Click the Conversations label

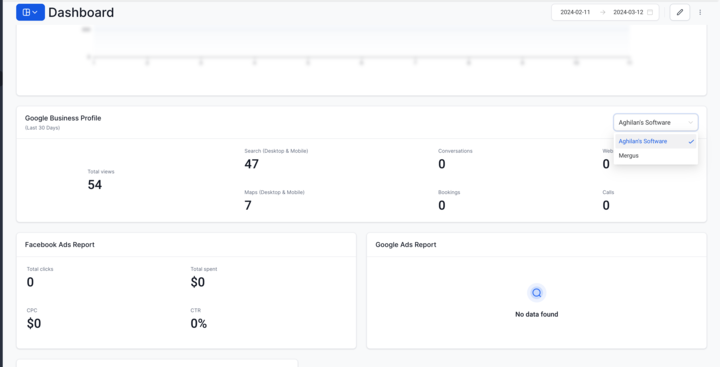click(x=455, y=151)
